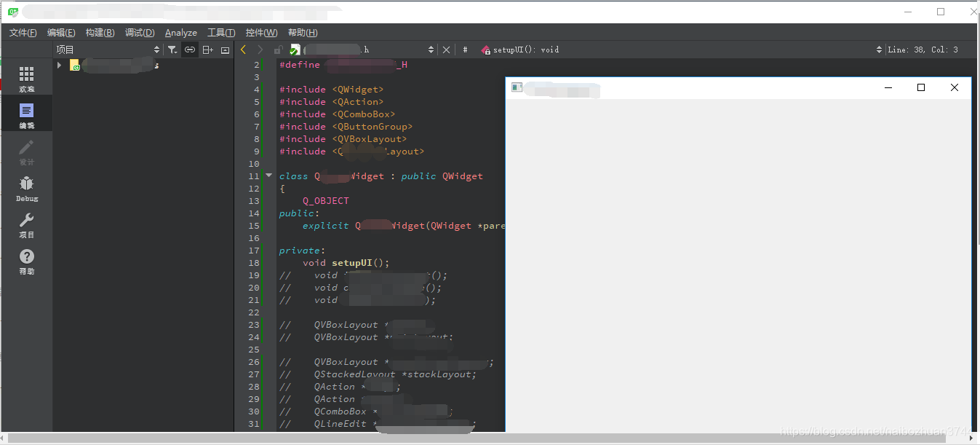This screenshot has height=445, width=980.
Task: Toggle synchronize with editor link icon
Action: pos(191,49)
